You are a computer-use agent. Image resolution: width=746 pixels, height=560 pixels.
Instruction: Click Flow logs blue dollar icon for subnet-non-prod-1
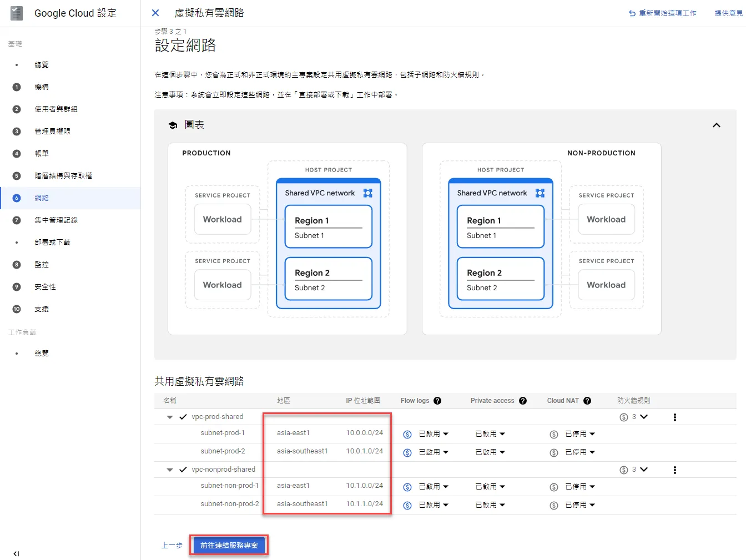407,487
